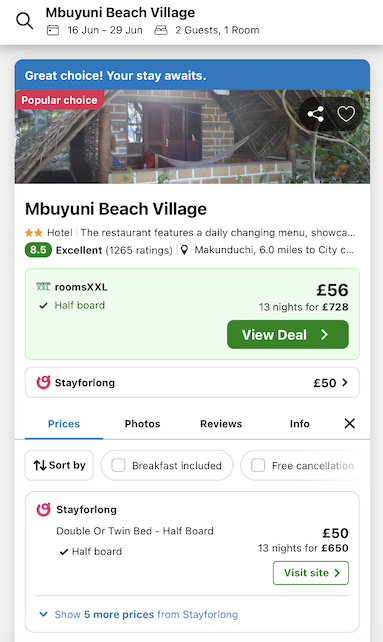Click the roomsXXL logo
Screen dimensions: 383x642
tap(43, 287)
